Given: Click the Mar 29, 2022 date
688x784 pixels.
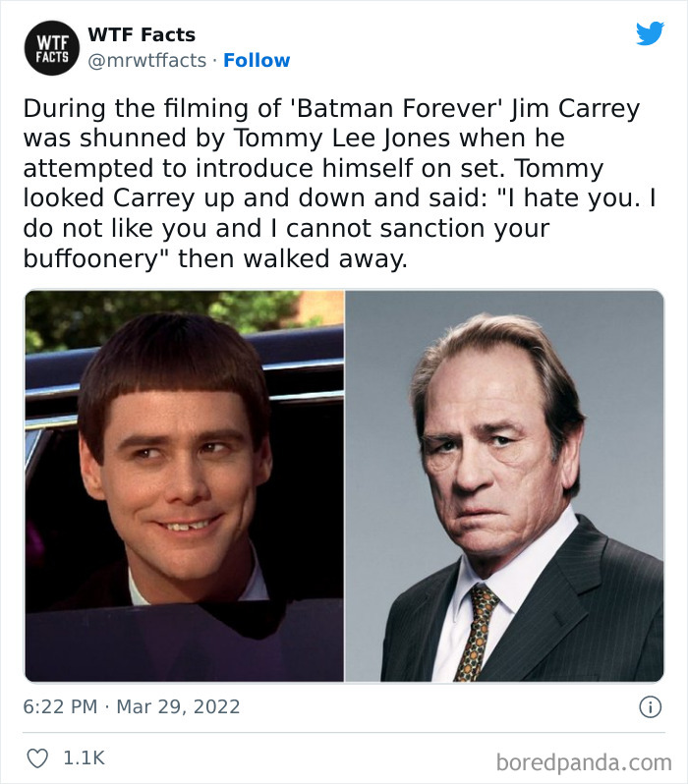Looking at the screenshot, I should click(x=181, y=706).
